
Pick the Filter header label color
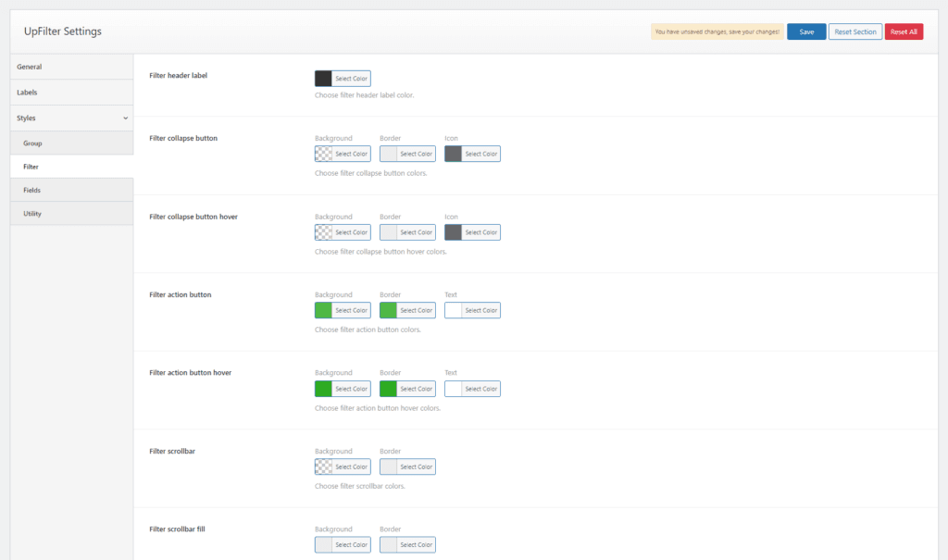point(343,79)
